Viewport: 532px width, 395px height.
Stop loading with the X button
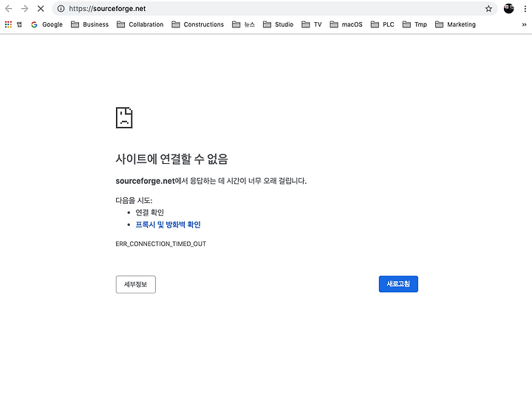(41, 8)
